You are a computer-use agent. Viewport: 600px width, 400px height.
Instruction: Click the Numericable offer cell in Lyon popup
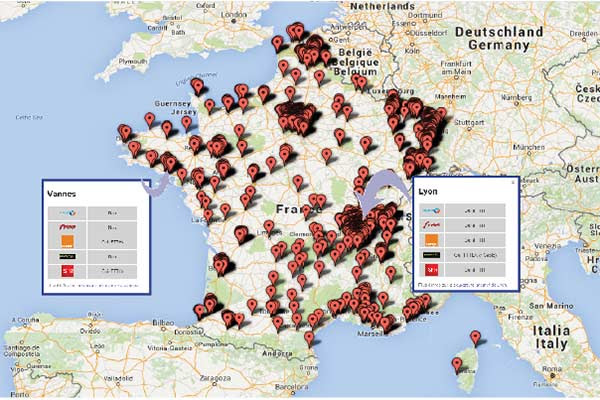[475, 255]
